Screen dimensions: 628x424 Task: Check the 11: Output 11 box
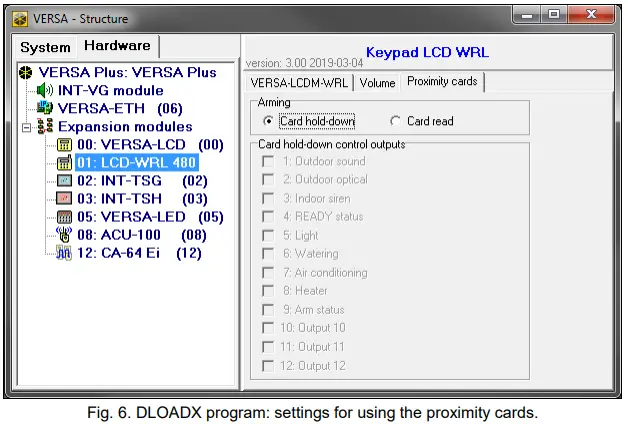[268, 347]
